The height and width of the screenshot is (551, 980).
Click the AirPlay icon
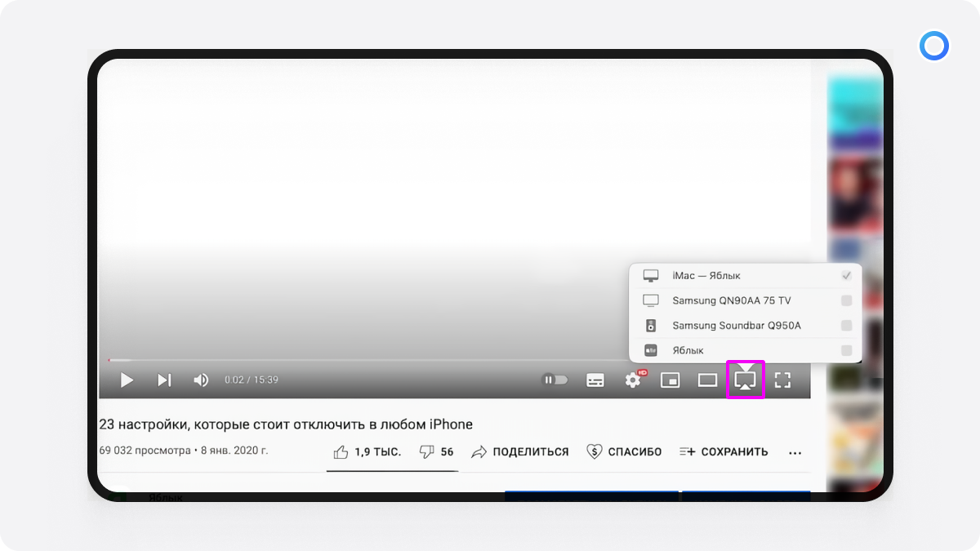pos(745,380)
